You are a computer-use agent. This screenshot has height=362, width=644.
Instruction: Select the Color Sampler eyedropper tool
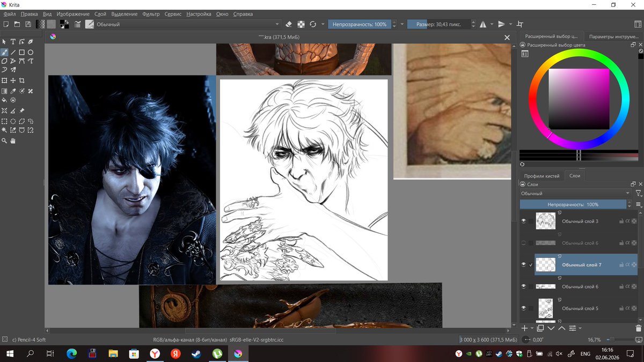pyautogui.click(x=13, y=91)
